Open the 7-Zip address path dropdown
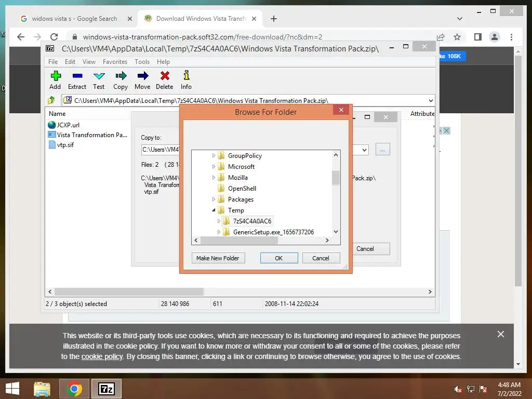 [x=431, y=100]
